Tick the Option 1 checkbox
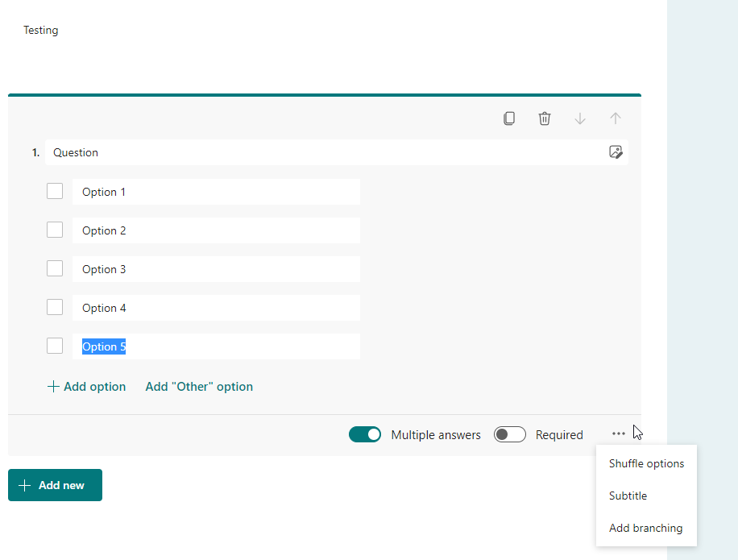Image resolution: width=738 pixels, height=560 pixels. pyautogui.click(x=55, y=191)
